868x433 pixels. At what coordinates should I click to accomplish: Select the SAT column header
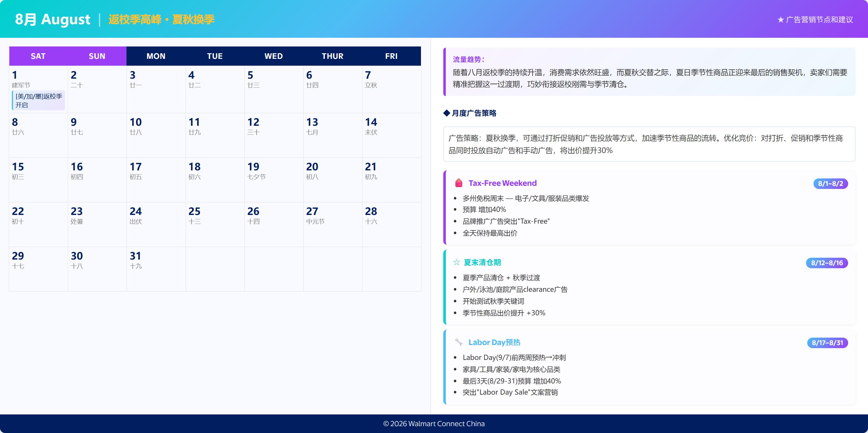point(38,56)
